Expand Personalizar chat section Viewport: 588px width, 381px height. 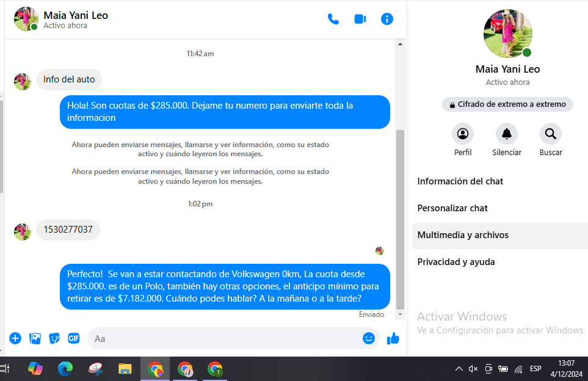pyautogui.click(x=500, y=208)
